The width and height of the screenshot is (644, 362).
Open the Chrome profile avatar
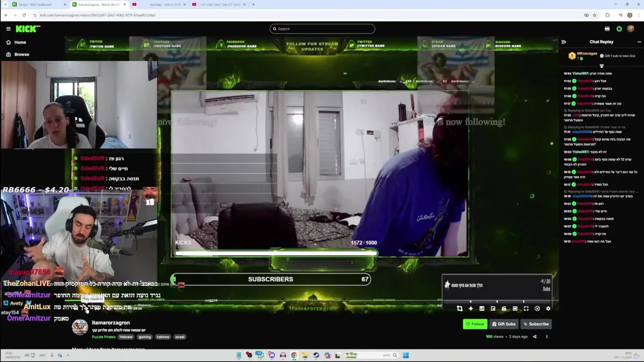tap(630, 15)
